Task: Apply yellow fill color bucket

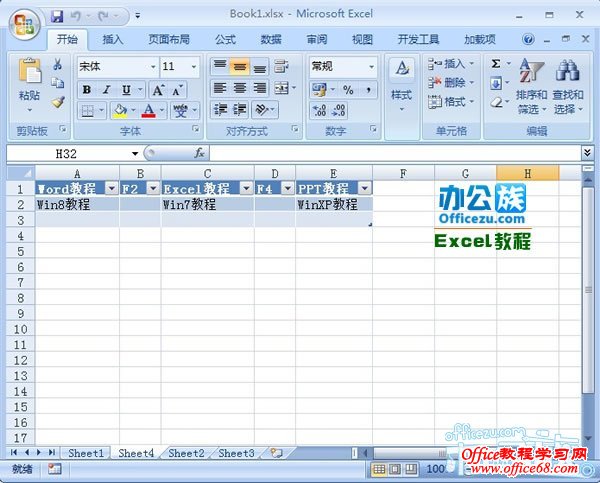Action: point(120,111)
